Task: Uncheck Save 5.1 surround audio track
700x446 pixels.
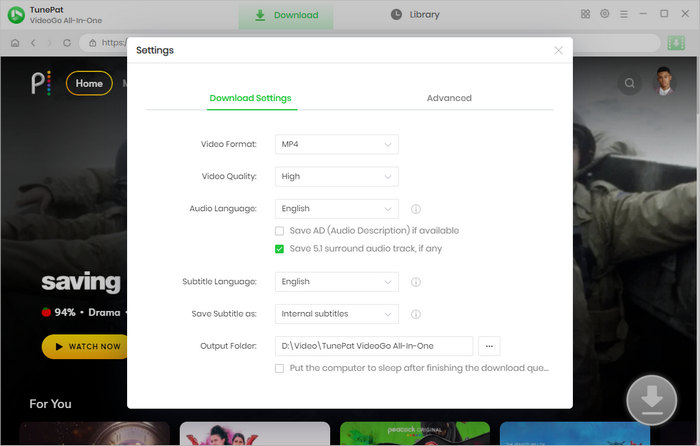Action: [279, 249]
